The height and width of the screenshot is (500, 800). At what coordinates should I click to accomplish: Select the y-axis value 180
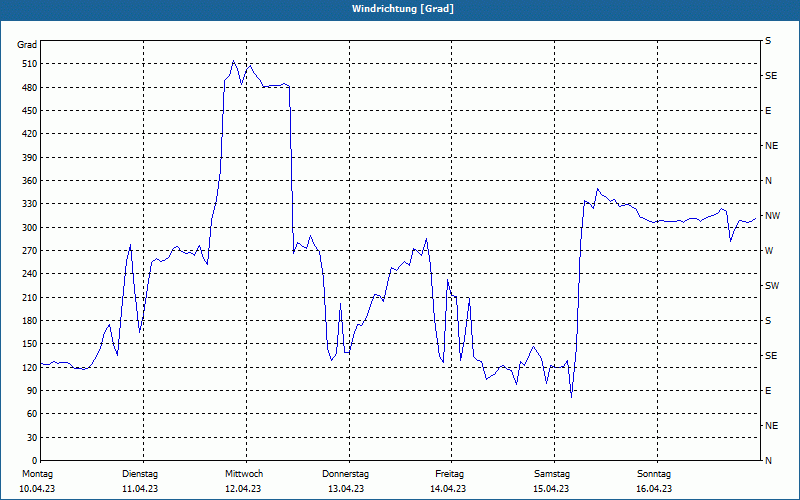click(x=30, y=321)
